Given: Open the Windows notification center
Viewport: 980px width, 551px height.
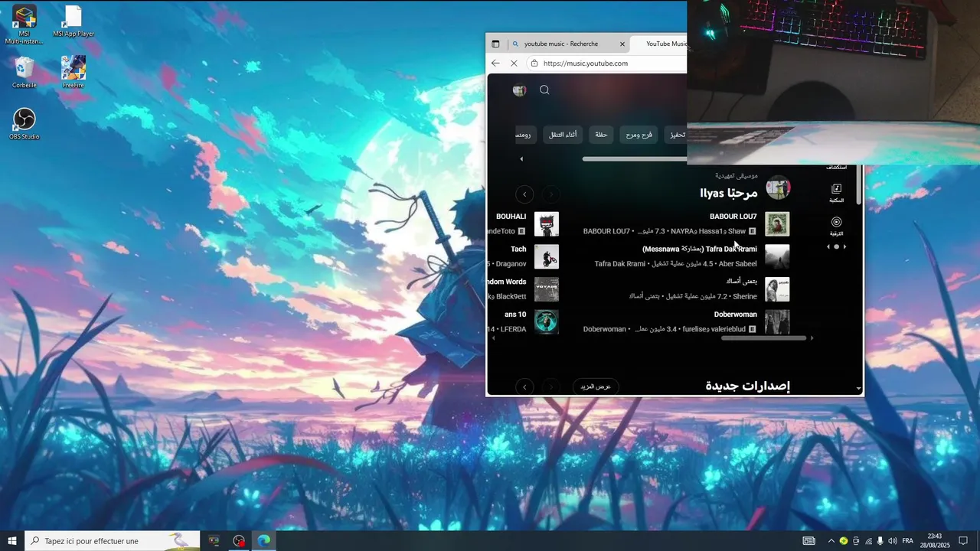Looking at the screenshot, I should click(x=963, y=541).
